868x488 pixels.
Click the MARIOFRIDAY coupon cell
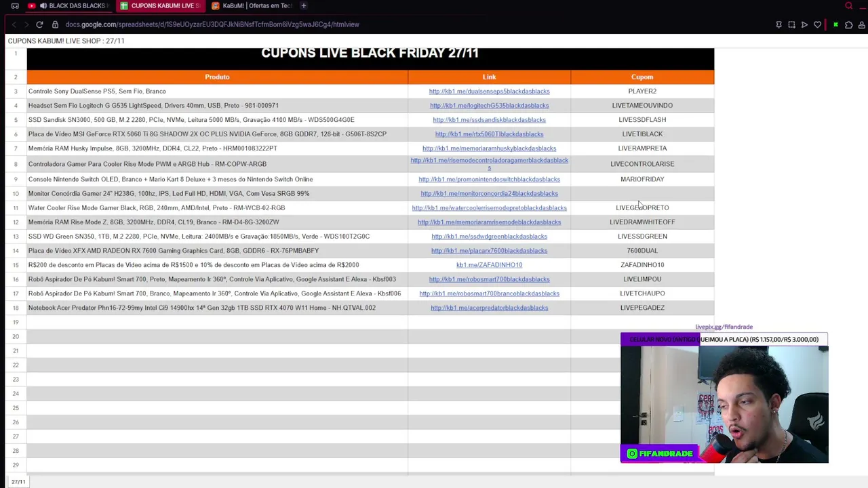642,180
